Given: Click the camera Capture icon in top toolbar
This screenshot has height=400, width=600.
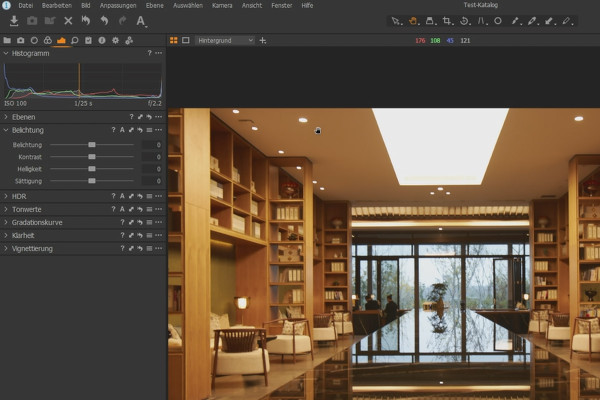Looking at the screenshot, I should point(32,21).
